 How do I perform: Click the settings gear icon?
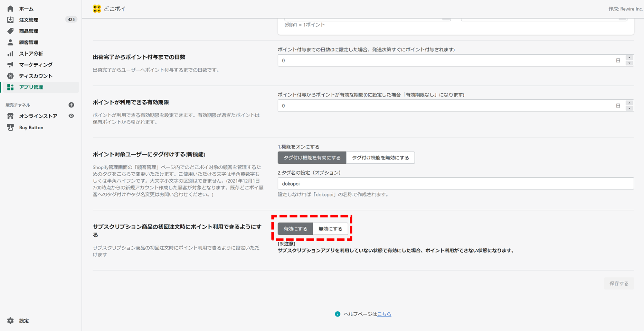pos(10,321)
